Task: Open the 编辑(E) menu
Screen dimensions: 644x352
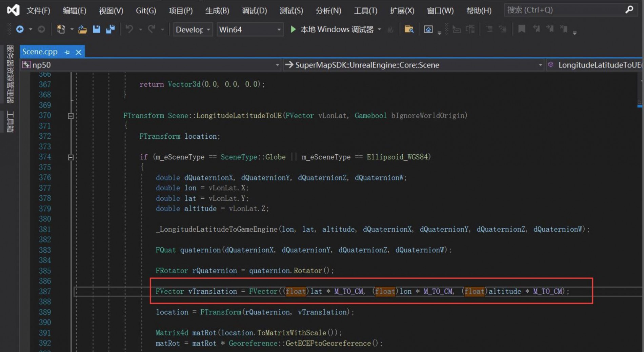Action: [75, 11]
